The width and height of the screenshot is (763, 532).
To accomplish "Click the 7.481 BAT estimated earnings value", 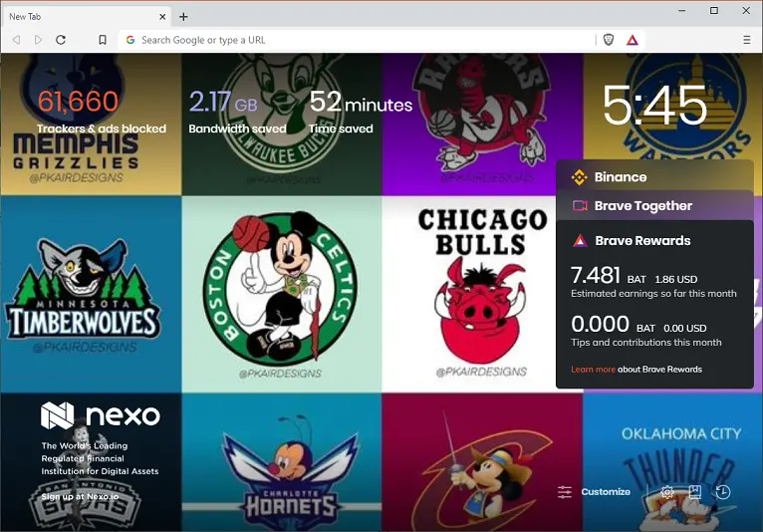I will pos(595,275).
